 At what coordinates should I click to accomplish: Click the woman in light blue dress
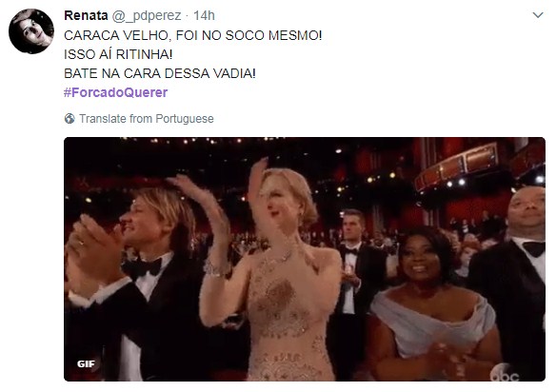coord(431,305)
